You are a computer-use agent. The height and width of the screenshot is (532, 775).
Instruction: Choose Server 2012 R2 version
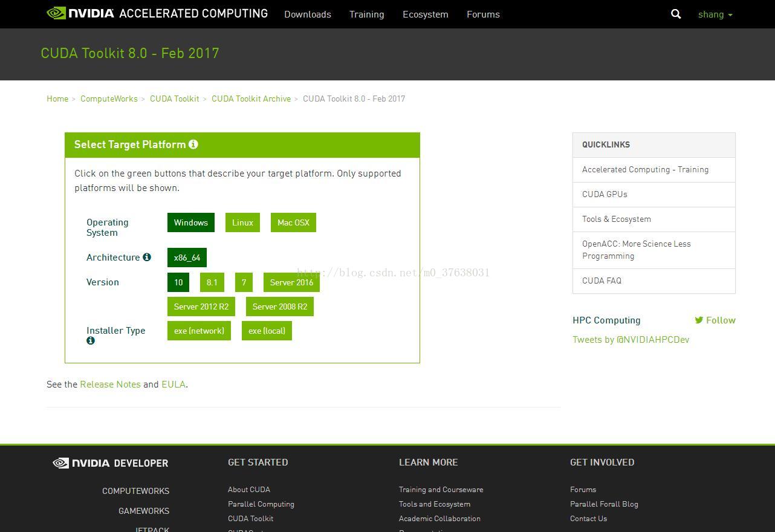[201, 307]
